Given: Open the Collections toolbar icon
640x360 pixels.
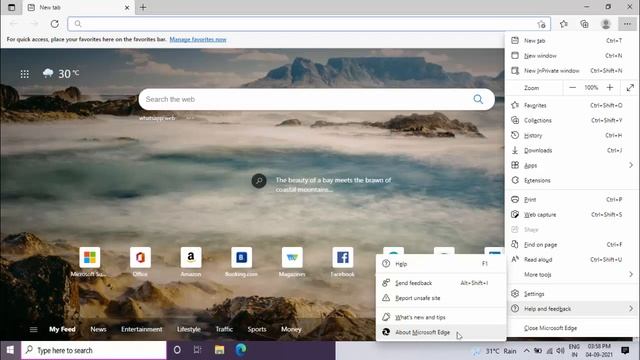Looking at the screenshot, I should click(x=584, y=24).
